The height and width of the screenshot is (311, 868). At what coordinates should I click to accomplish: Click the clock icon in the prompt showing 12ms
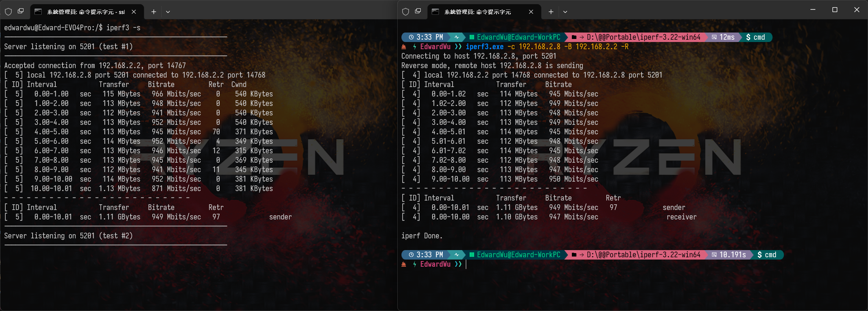pyautogui.click(x=411, y=37)
